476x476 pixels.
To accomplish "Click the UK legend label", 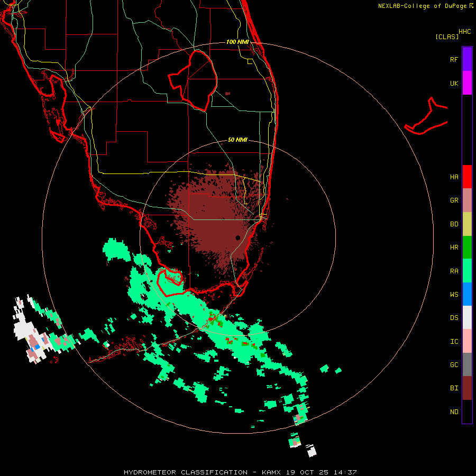I will tap(454, 83).
